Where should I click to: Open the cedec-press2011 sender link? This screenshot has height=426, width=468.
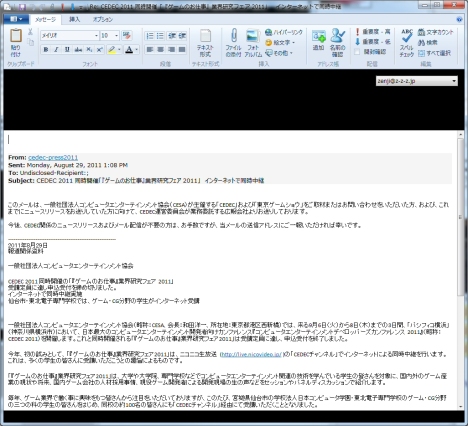pyautogui.click(x=53, y=157)
